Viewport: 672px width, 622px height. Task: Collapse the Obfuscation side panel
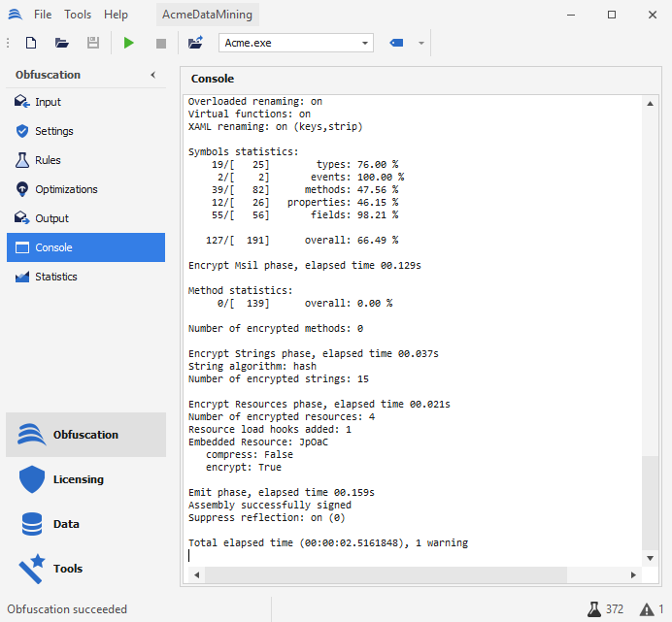(x=152, y=75)
